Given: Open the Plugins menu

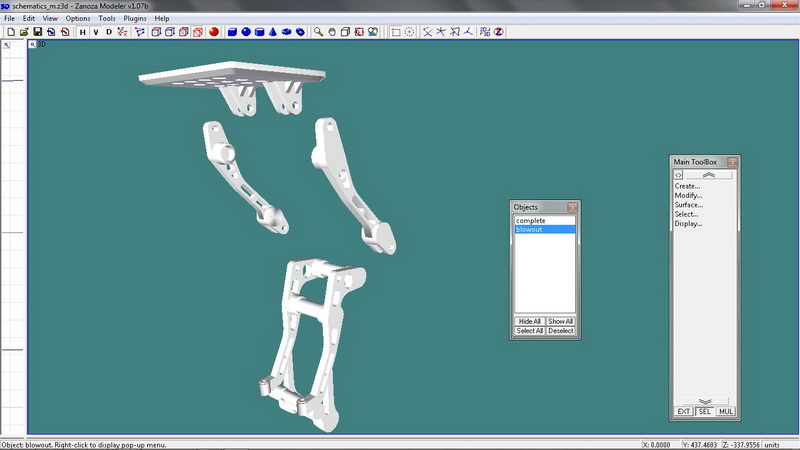Looking at the screenshot, I should [135, 19].
